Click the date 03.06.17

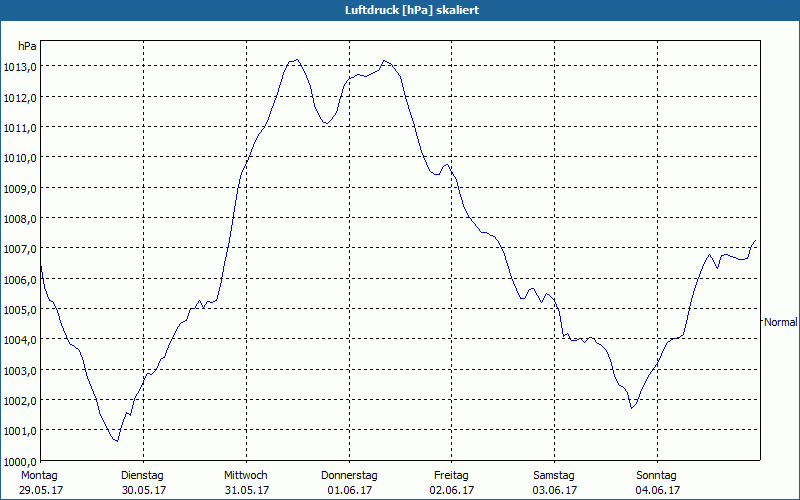click(555, 490)
